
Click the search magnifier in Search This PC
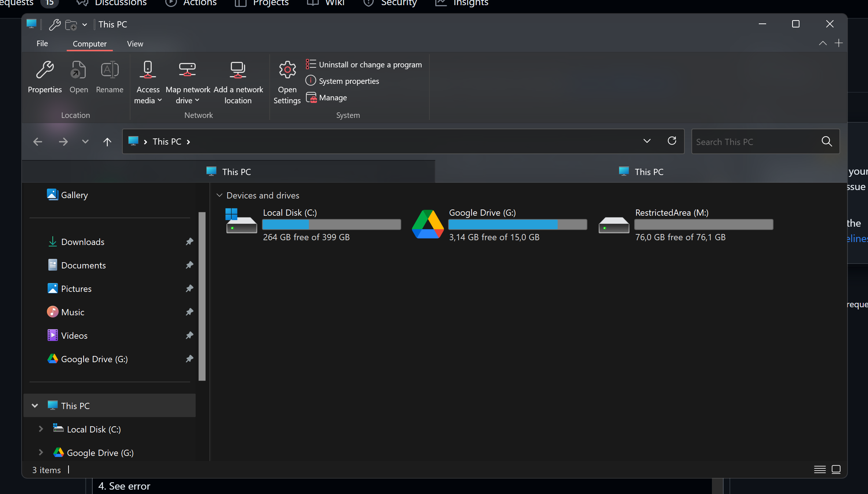pos(827,141)
